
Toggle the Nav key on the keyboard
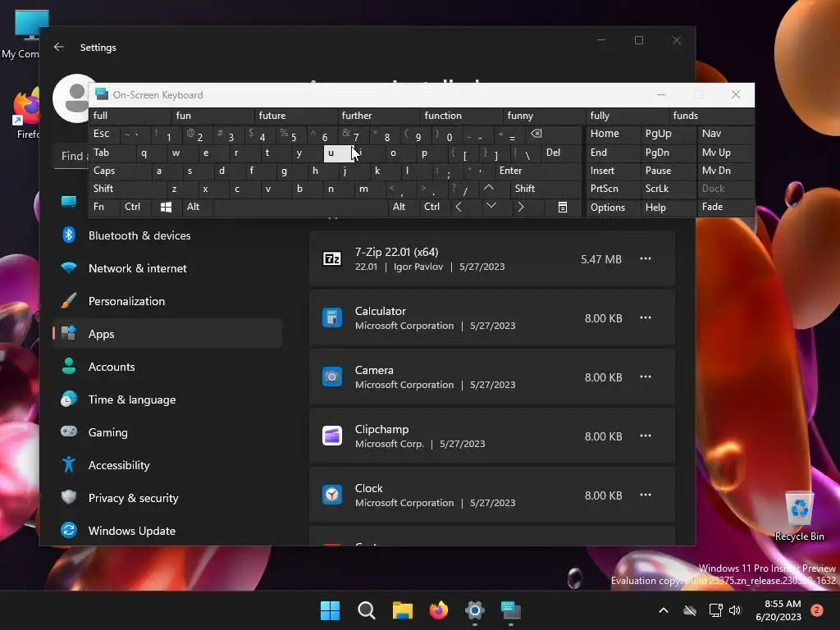pyautogui.click(x=725, y=134)
